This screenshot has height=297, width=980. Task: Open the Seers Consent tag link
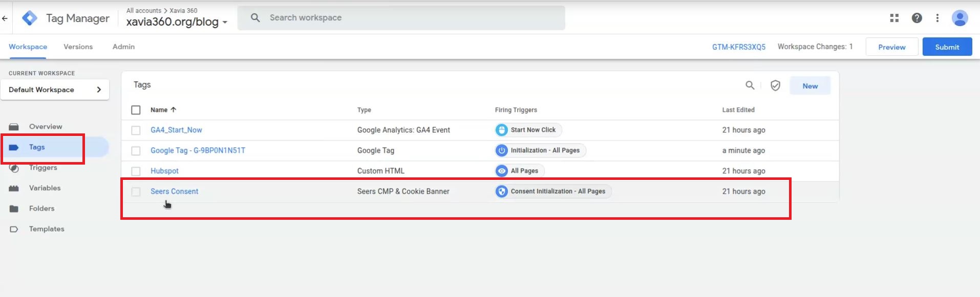click(x=174, y=191)
